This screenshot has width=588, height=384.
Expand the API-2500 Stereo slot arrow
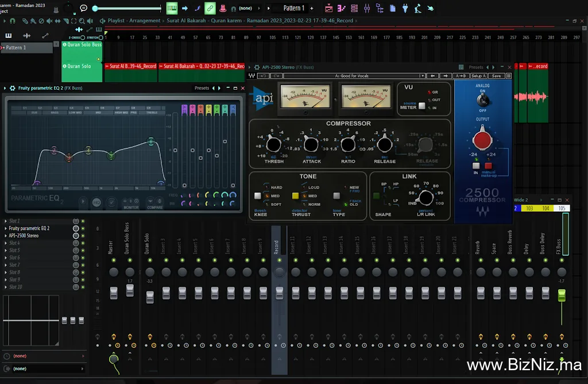coord(6,236)
